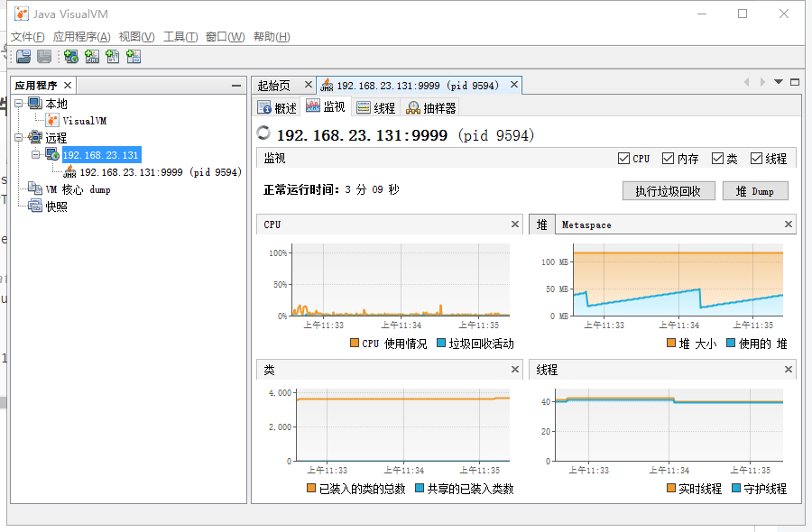Screen dimensions: 812x532
Task: Select the VisualVM tree item
Action: [x=85, y=121]
